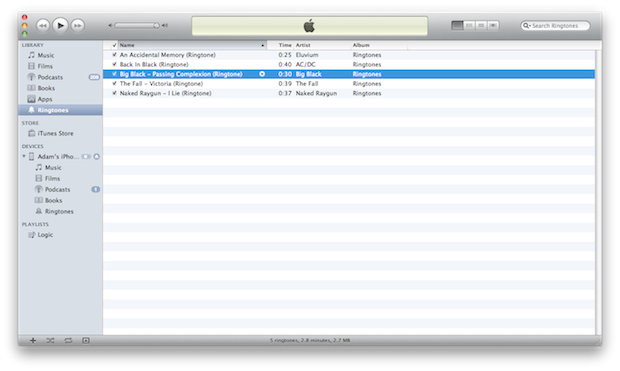620x371 pixels.
Task: Click the Library podcasts unplayed badge
Action: tap(94, 77)
